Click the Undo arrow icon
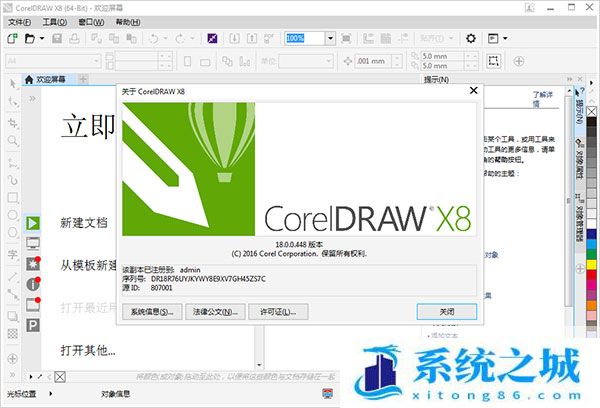This screenshot has height=408, width=600. pyautogui.click(x=153, y=39)
